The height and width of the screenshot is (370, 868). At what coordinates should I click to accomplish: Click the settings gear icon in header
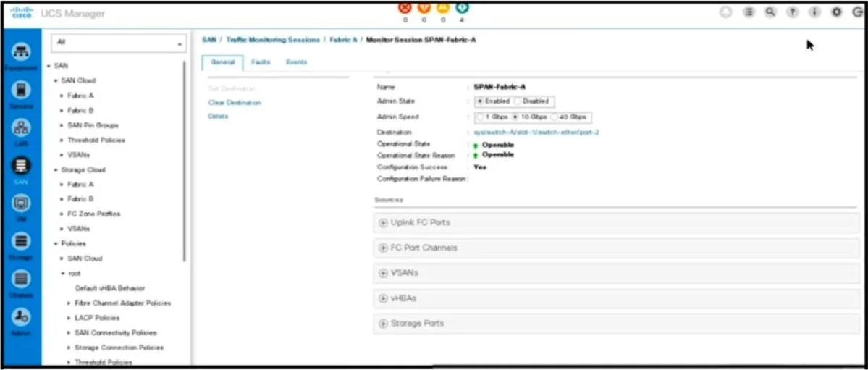(837, 13)
